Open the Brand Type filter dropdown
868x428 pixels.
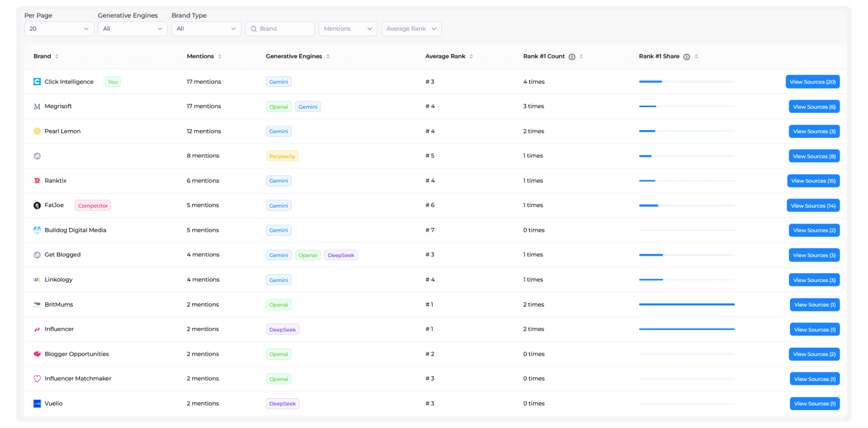(x=206, y=29)
